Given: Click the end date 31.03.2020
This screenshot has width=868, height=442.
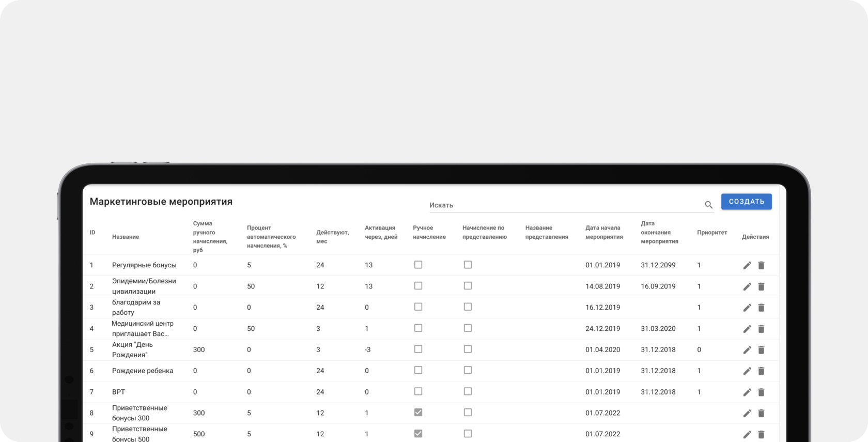Looking at the screenshot, I should tap(658, 329).
